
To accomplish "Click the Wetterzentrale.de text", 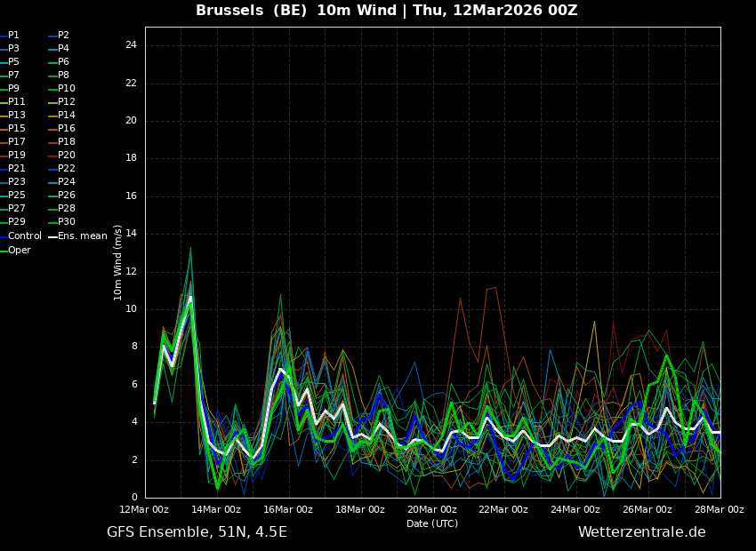I will (x=641, y=532).
